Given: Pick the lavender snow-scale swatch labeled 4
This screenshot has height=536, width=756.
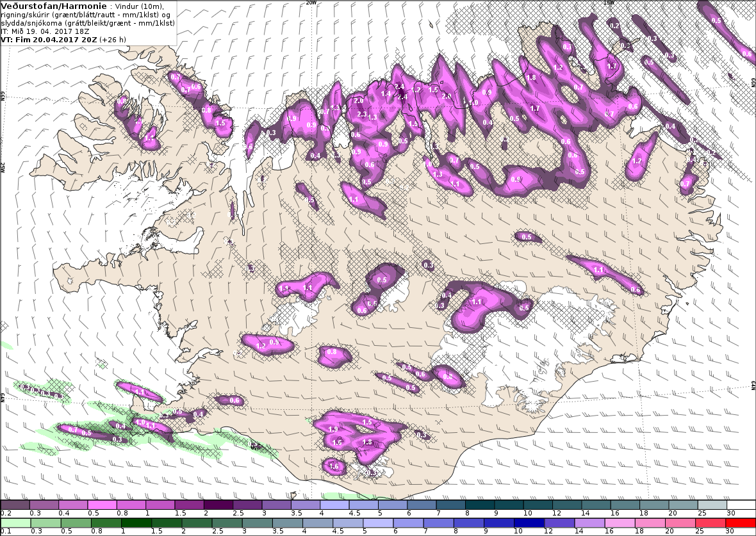Looking at the screenshot, I should coord(334,505).
